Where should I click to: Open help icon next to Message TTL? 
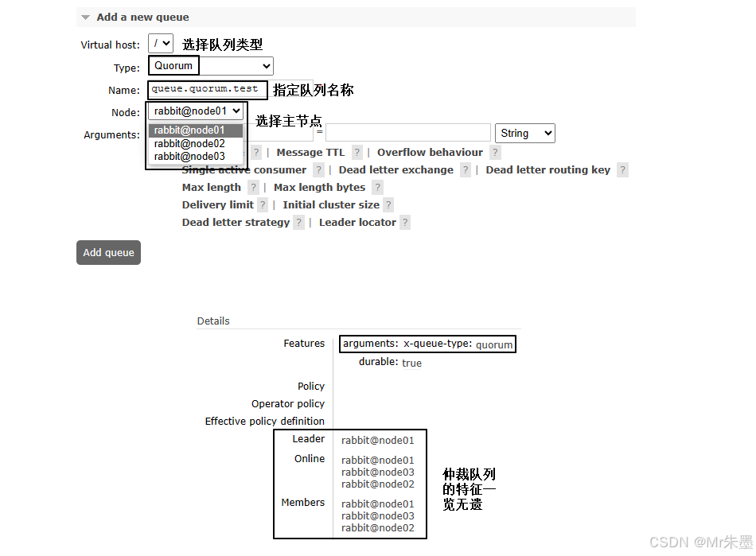point(357,153)
